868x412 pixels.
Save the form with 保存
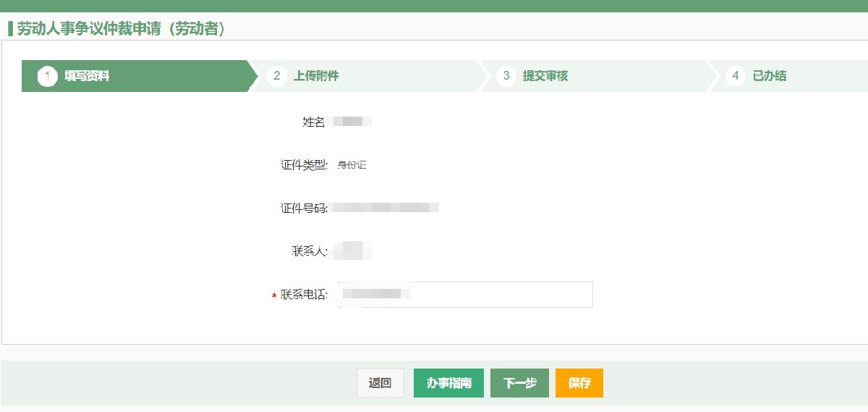tap(579, 383)
